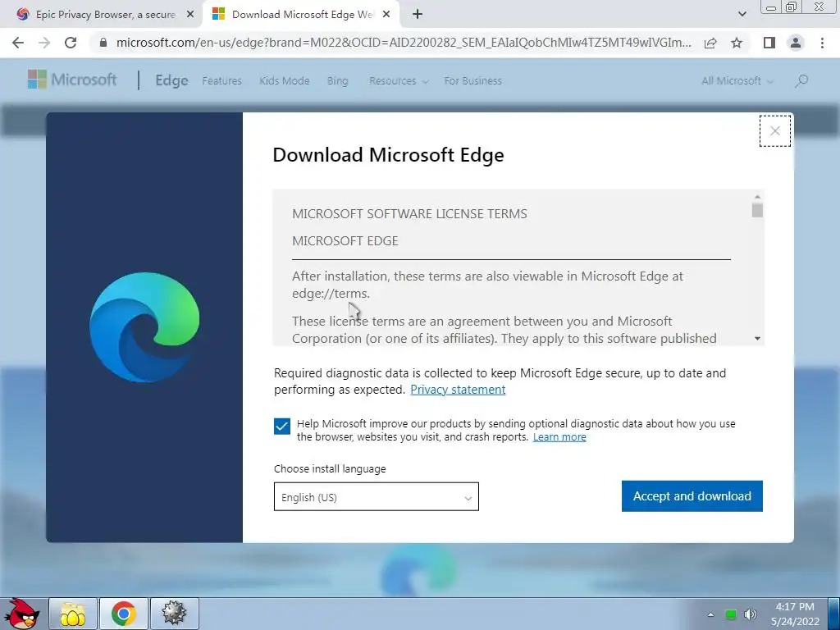840x630 pixels.
Task: Share this page with the share icon
Action: tap(710, 43)
